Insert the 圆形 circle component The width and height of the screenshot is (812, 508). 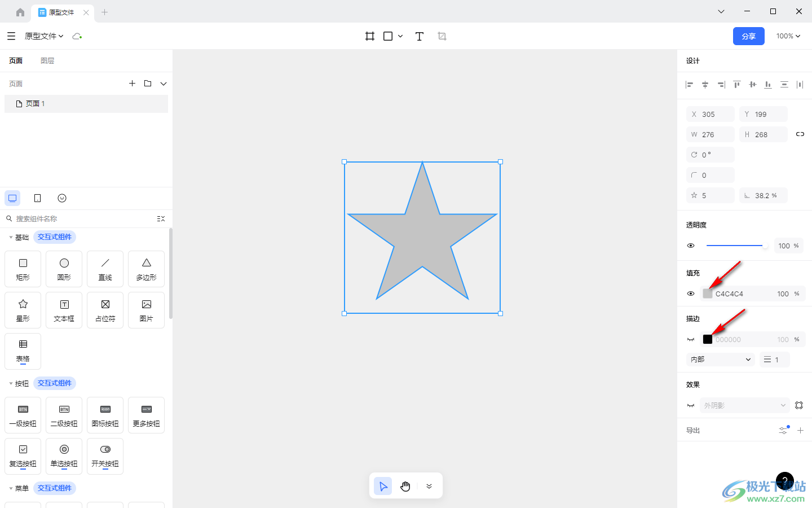[x=64, y=269]
